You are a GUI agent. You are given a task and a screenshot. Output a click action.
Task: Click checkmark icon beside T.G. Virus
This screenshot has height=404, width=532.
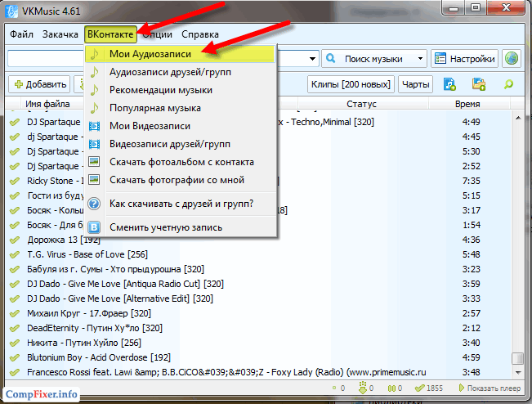14,254
